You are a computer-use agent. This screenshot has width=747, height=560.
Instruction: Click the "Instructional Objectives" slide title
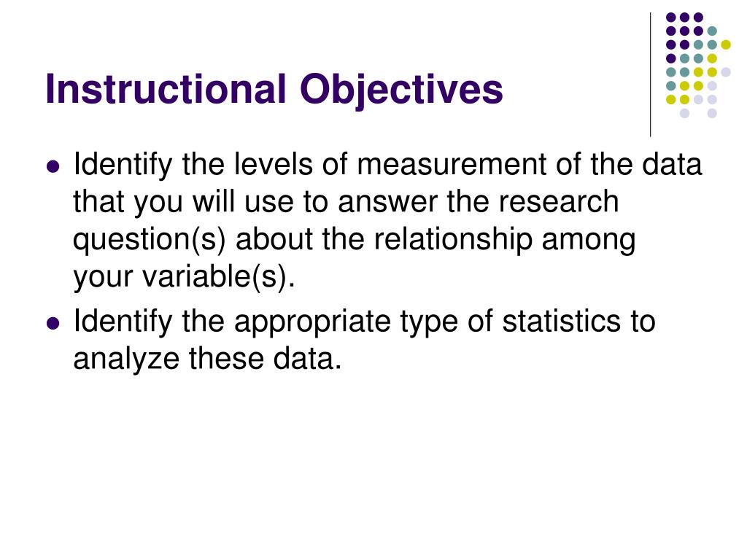tap(274, 90)
